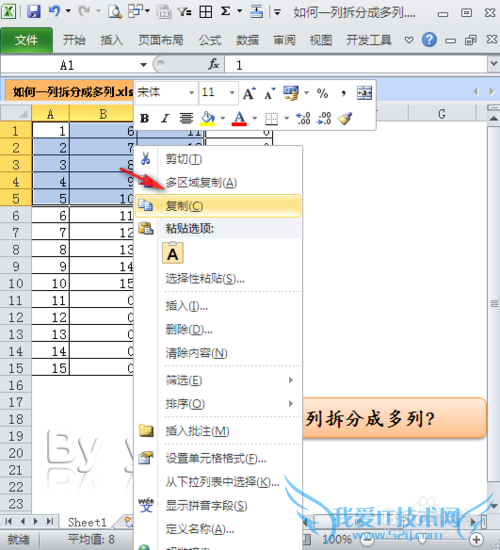500x550 pixels.
Task: Click the Redo arrow icon
Action: click(84, 12)
